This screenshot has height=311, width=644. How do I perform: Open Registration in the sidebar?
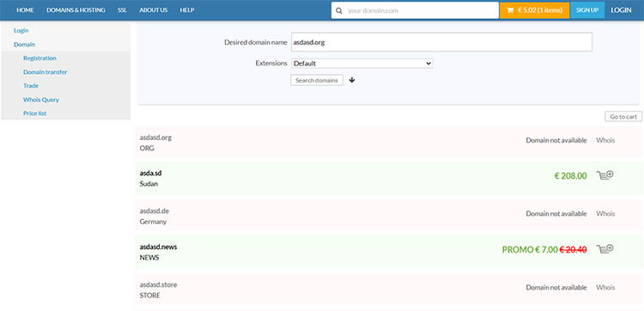tap(39, 58)
